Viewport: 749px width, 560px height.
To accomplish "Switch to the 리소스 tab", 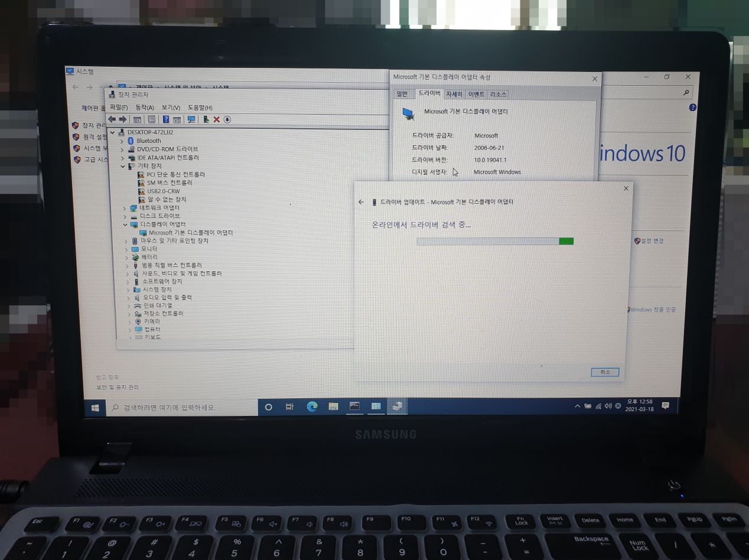I will (498, 94).
